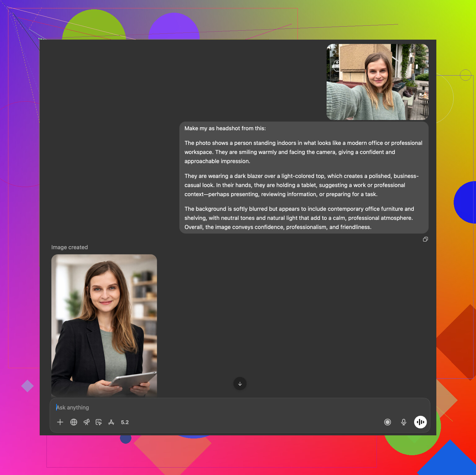Click the paragraph starting "The background is softly blurred"
The height and width of the screenshot is (475, 476).
[x=299, y=218]
